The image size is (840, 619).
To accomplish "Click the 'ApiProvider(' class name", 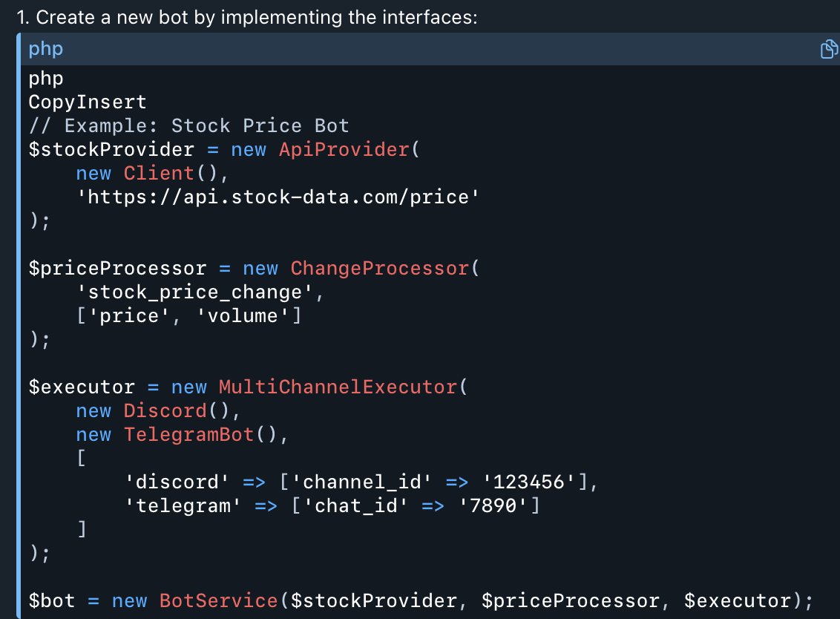I will [350, 149].
